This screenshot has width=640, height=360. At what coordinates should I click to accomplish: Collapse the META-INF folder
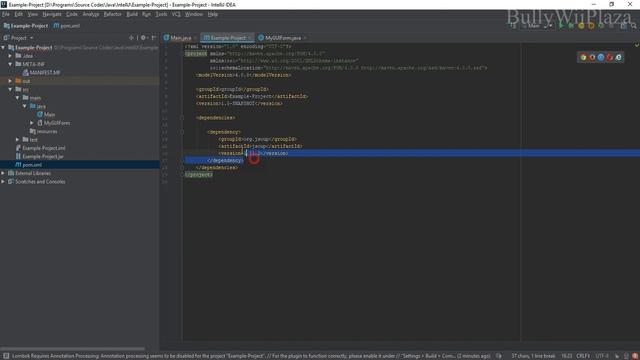point(11,64)
